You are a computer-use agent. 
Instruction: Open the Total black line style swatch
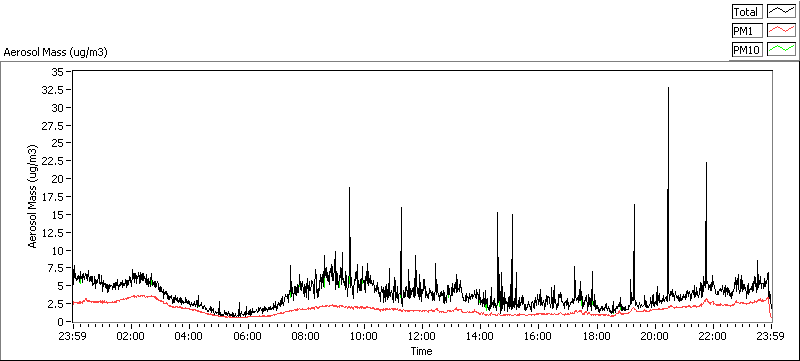[x=782, y=12]
